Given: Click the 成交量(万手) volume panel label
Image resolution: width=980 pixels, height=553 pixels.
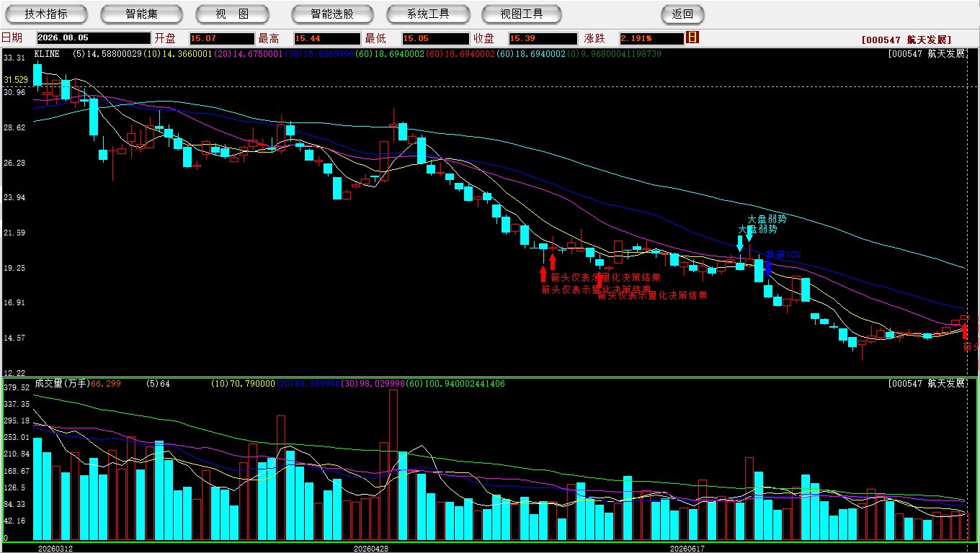Looking at the screenshot, I should pos(62,384).
